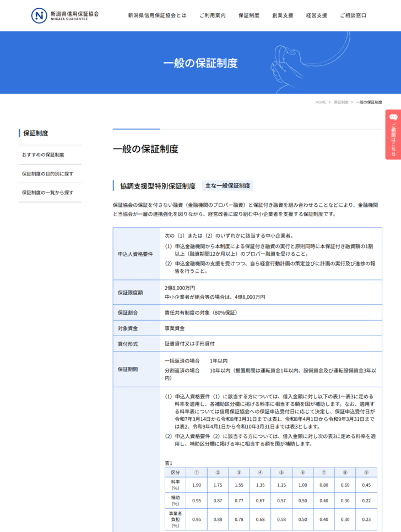Open sidebar link 保証制度の目的別に探す
The width and height of the screenshot is (401, 532).
coord(47,174)
